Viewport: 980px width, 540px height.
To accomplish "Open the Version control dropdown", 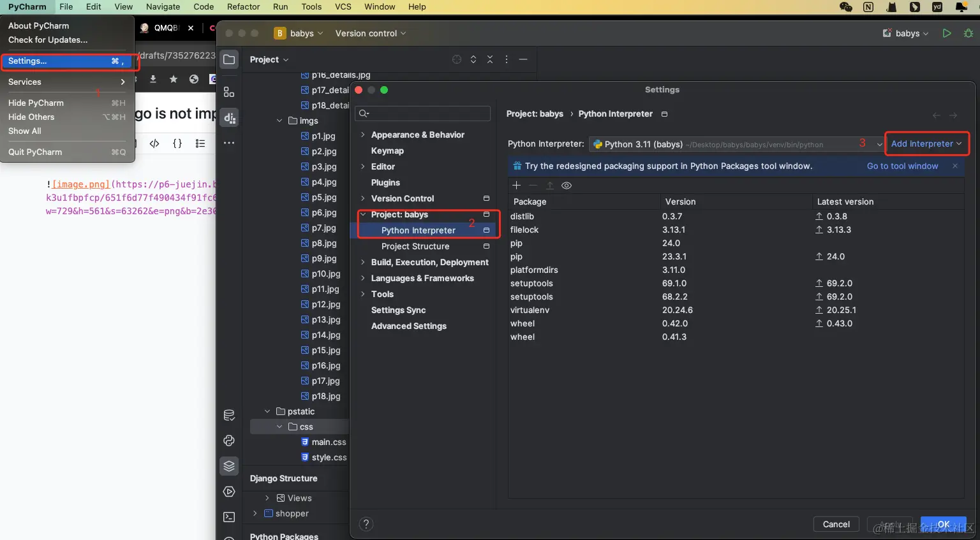I will 371,33.
